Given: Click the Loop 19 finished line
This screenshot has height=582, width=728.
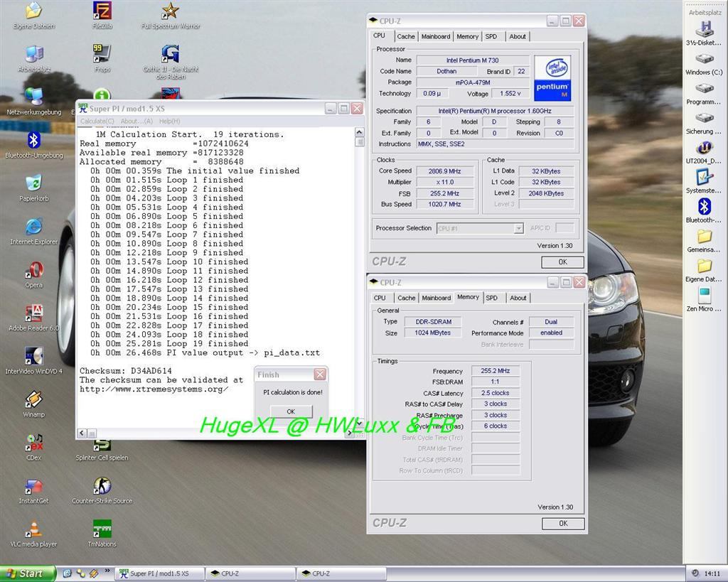Looking at the screenshot, I should pos(169,344).
